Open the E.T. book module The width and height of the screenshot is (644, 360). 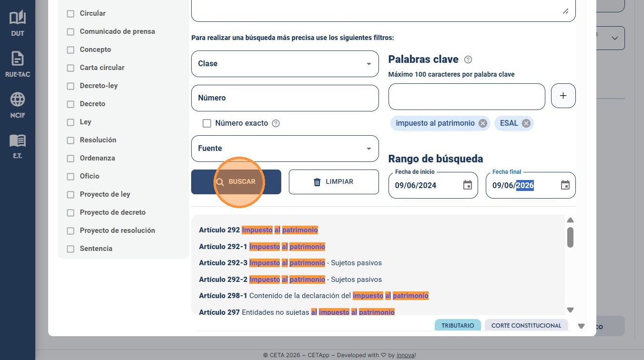(18, 146)
